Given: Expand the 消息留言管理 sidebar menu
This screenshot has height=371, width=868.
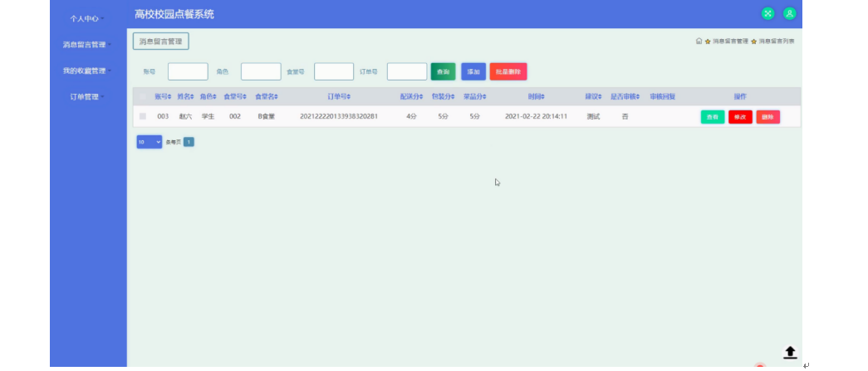Looking at the screenshot, I should (x=87, y=44).
